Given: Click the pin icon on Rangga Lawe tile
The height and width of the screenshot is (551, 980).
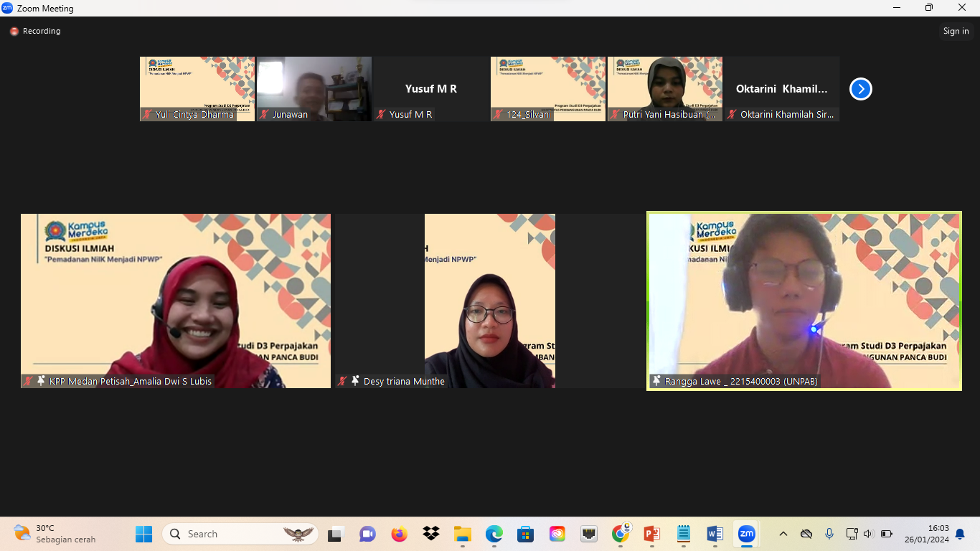Looking at the screenshot, I should (656, 381).
